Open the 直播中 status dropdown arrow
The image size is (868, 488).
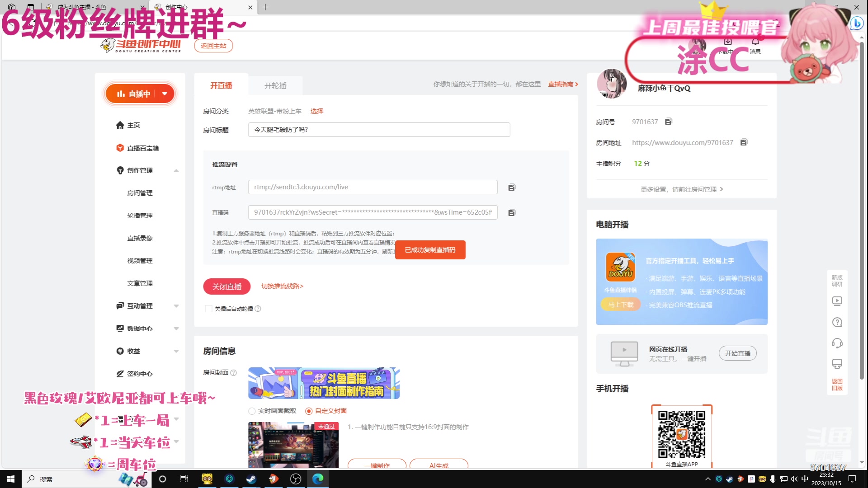(x=165, y=94)
